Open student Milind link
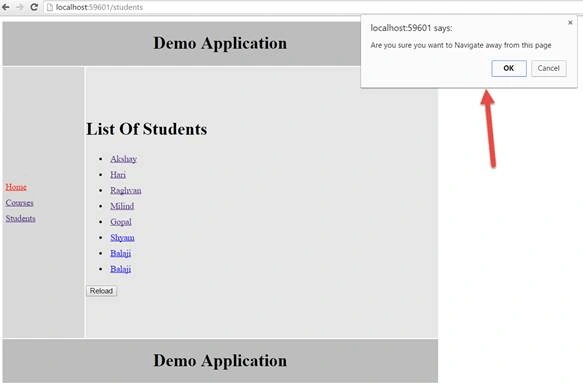This screenshot has width=583, height=383. click(x=122, y=206)
